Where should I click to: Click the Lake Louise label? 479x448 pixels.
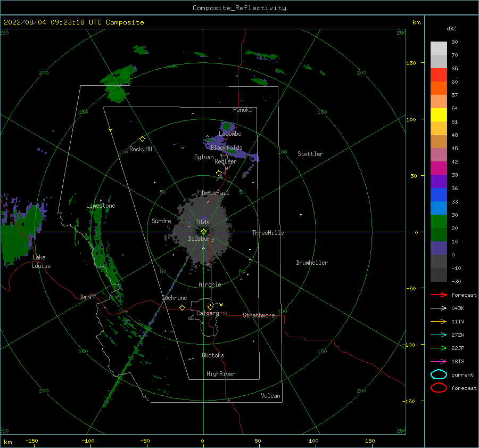click(41, 262)
